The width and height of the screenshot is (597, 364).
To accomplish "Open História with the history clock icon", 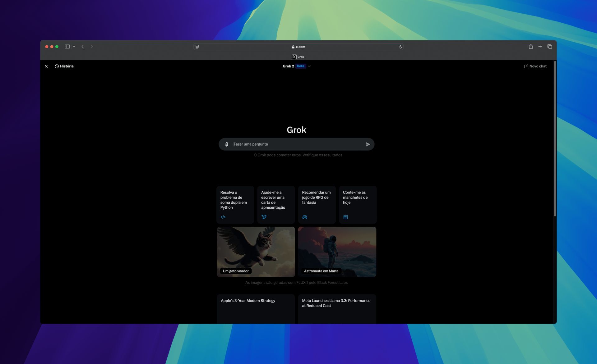I will [57, 66].
